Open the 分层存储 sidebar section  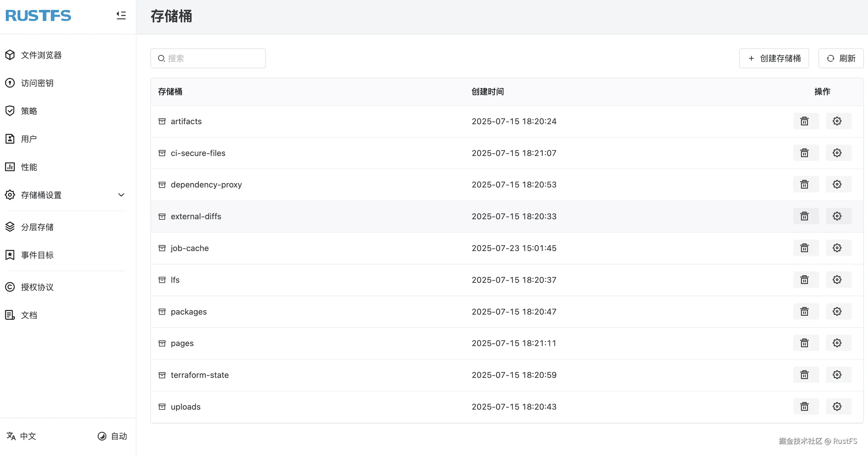click(x=37, y=227)
